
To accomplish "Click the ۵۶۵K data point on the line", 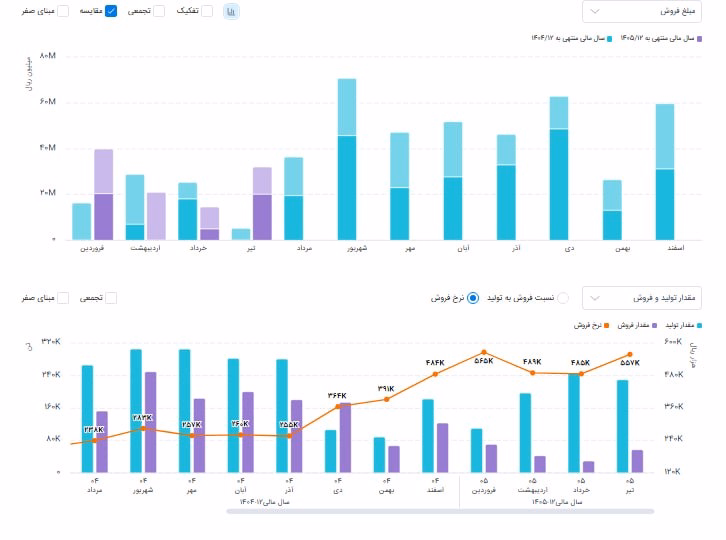I will pyautogui.click(x=484, y=352).
